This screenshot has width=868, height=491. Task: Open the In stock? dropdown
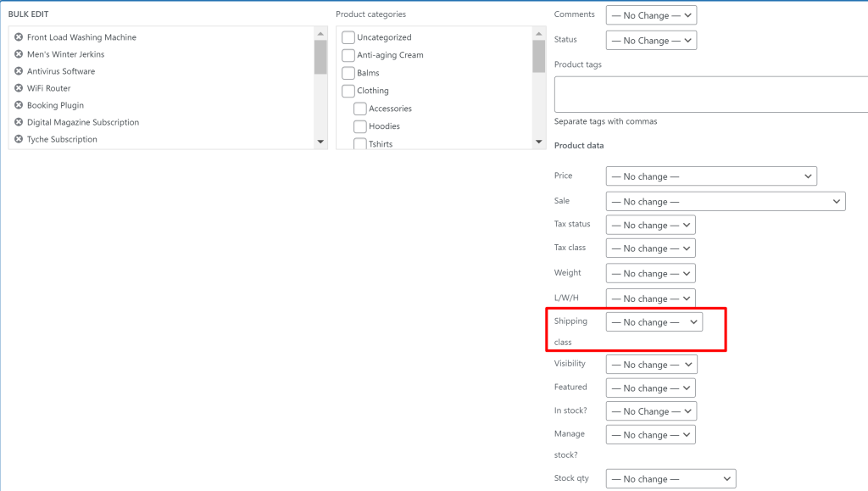point(651,411)
